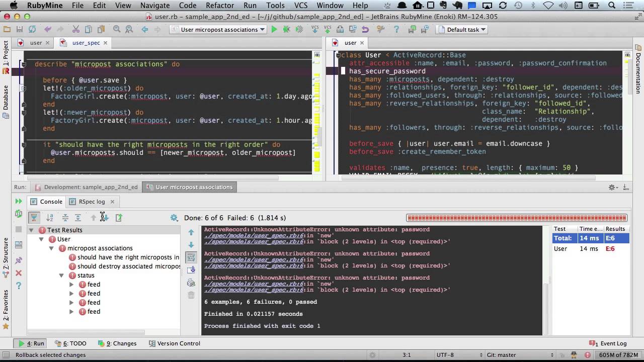This screenshot has width=644, height=362.
Task: Expand the first feed node
Action: [x=71, y=285]
